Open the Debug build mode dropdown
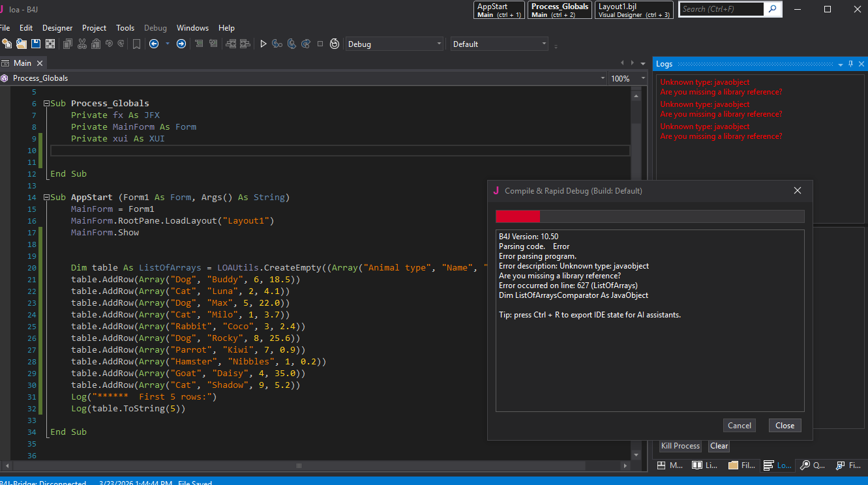 click(394, 44)
